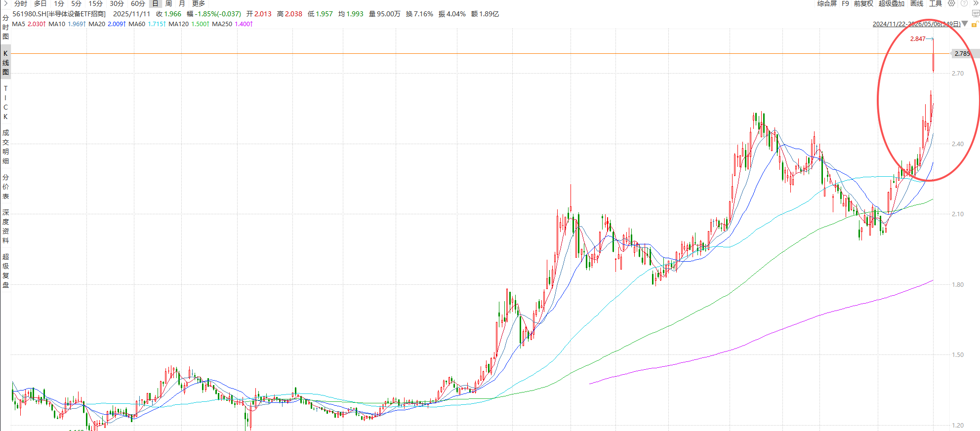
Task: Open the help question mark icon
Action: [964, 3]
